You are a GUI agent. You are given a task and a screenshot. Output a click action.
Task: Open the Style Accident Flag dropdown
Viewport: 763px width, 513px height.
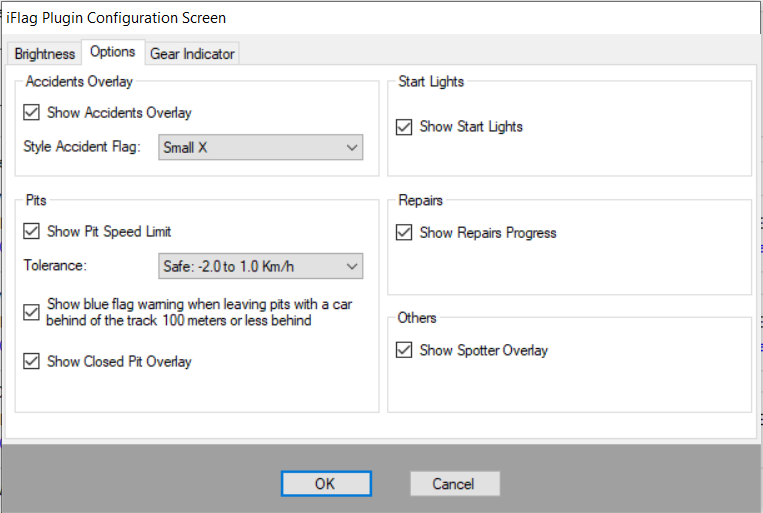(x=260, y=148)
